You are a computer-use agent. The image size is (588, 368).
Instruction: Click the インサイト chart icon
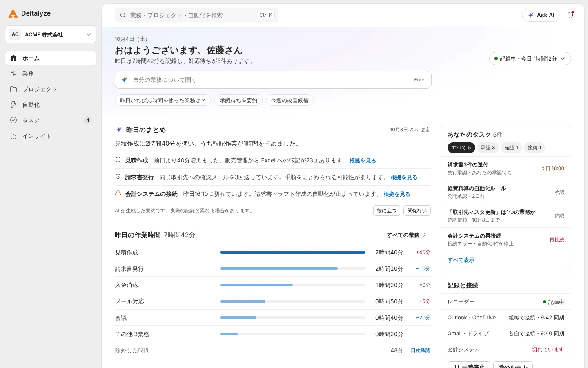[13, 136]
